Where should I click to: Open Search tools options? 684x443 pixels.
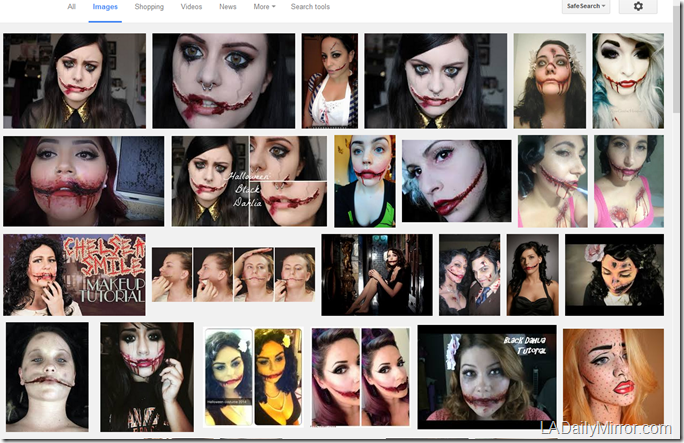310,7
